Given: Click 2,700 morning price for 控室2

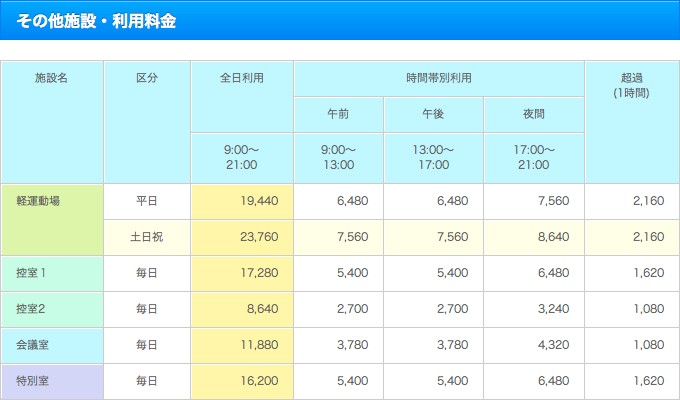Looking at the screenshot, I should [338, 309].
